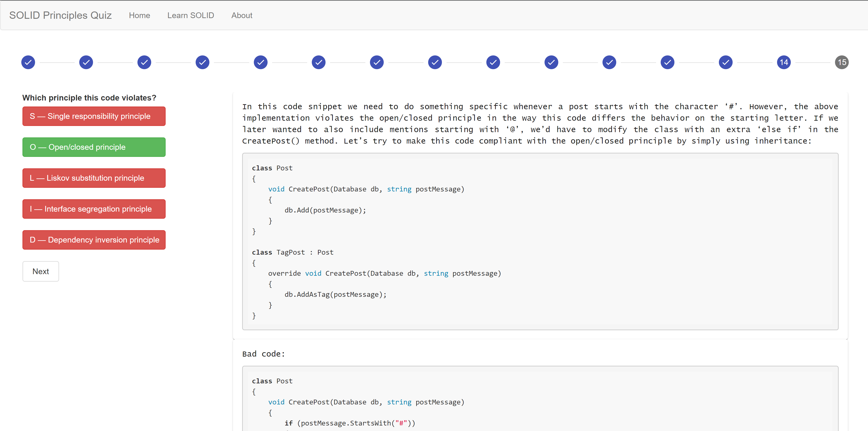
Task: Click the second step checkmark circle
Action: click(x=86, y=62)
